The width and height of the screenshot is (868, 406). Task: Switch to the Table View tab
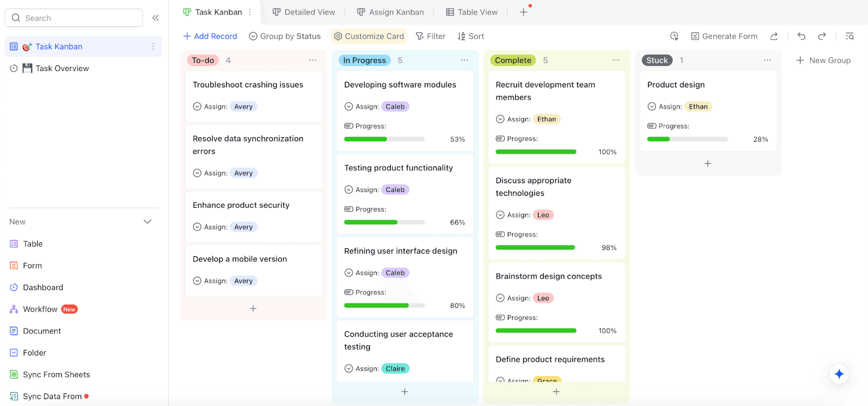pyautogui.click(x=472, y=12)
